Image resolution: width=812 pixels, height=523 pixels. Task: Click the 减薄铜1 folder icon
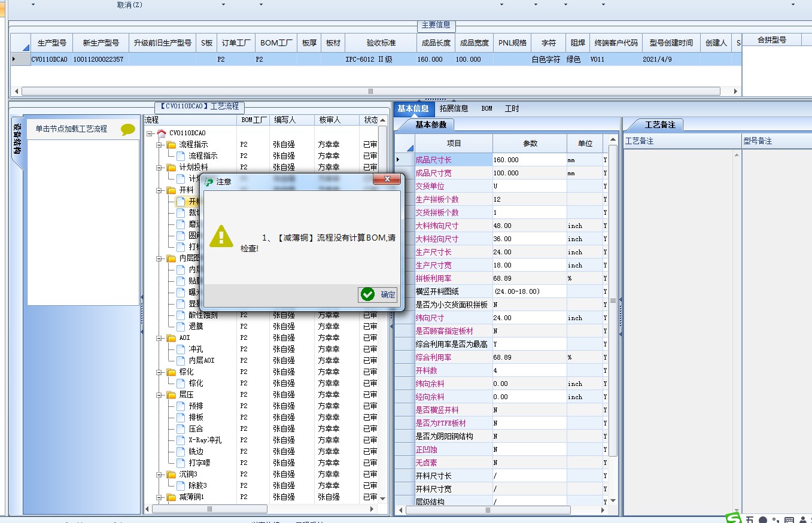coord(172,497)
